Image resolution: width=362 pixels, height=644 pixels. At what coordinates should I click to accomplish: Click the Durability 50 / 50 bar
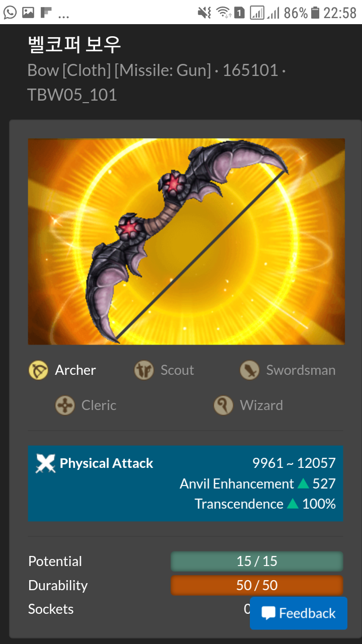point(257,586)
